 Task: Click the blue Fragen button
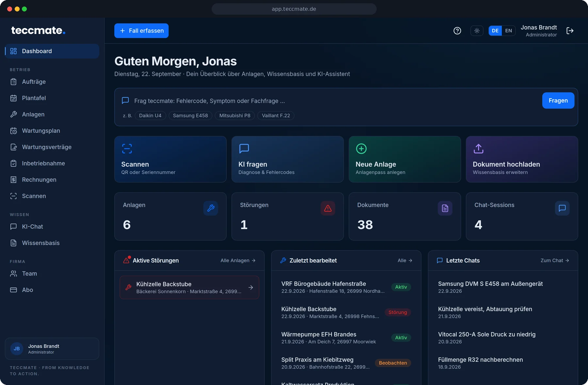click(x=558, y=101)
